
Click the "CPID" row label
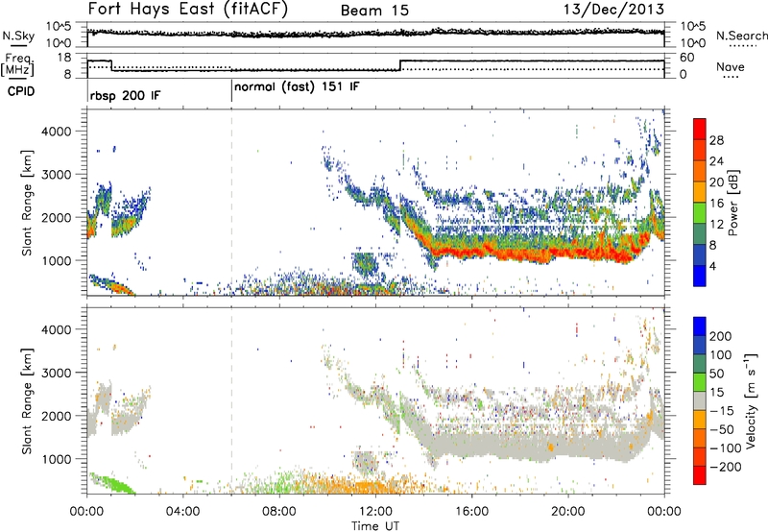(x=21, y=91)
